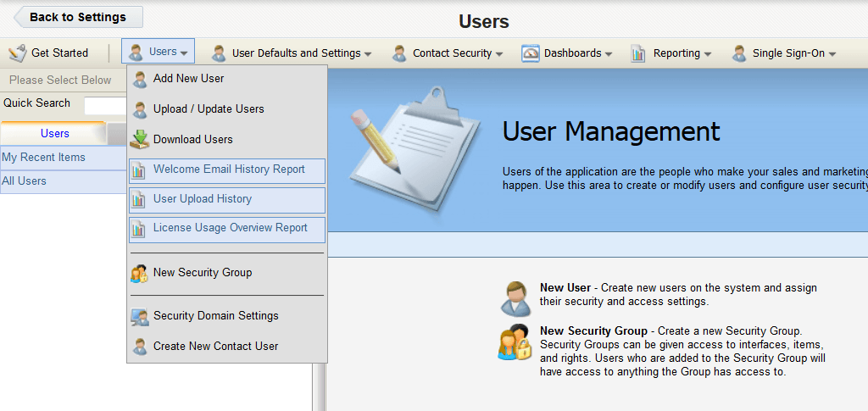Click the 'Please Select Below' label
The height and width of the screenshot is (411, 868).
[60, 81]
